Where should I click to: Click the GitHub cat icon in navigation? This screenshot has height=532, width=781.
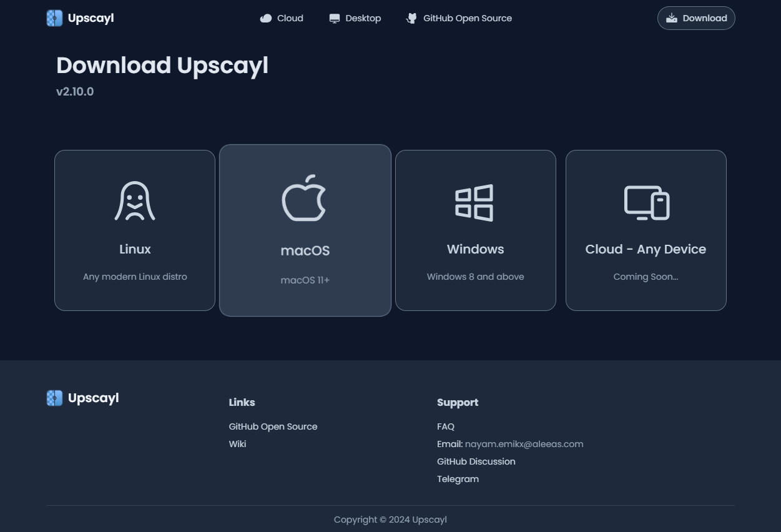411,18
